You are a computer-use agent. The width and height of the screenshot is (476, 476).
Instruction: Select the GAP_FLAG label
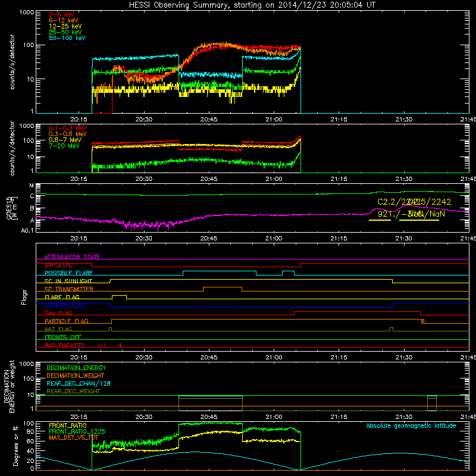[x=58, y=265]
